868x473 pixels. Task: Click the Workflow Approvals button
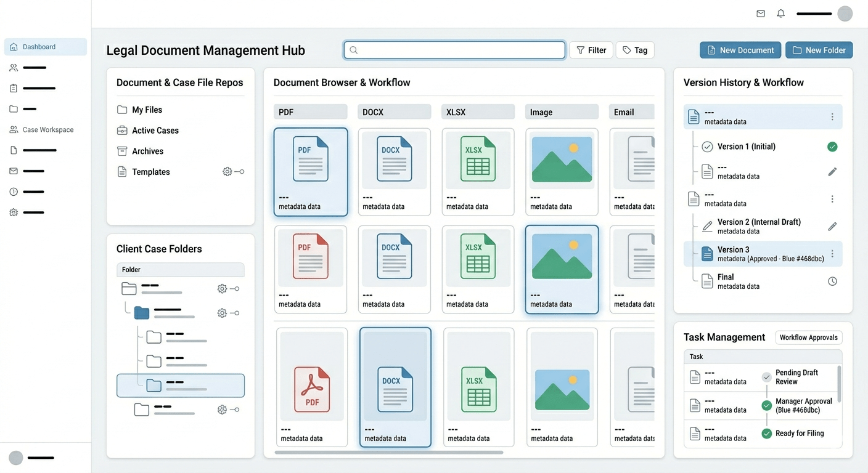808,338
